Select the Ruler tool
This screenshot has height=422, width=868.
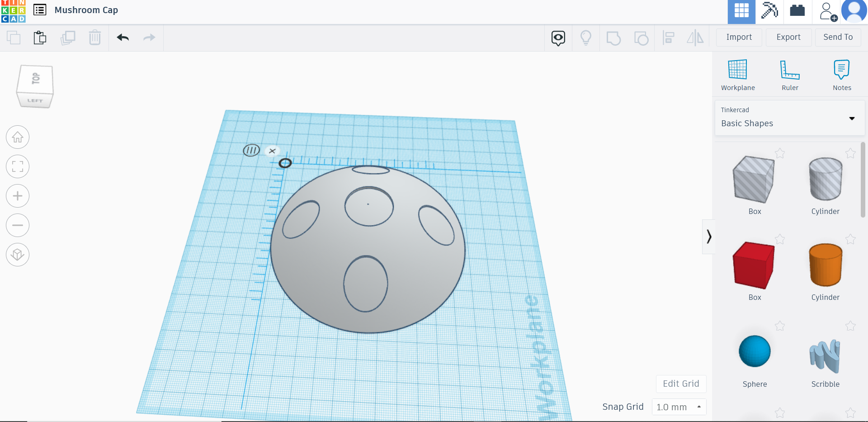[790, 75]
